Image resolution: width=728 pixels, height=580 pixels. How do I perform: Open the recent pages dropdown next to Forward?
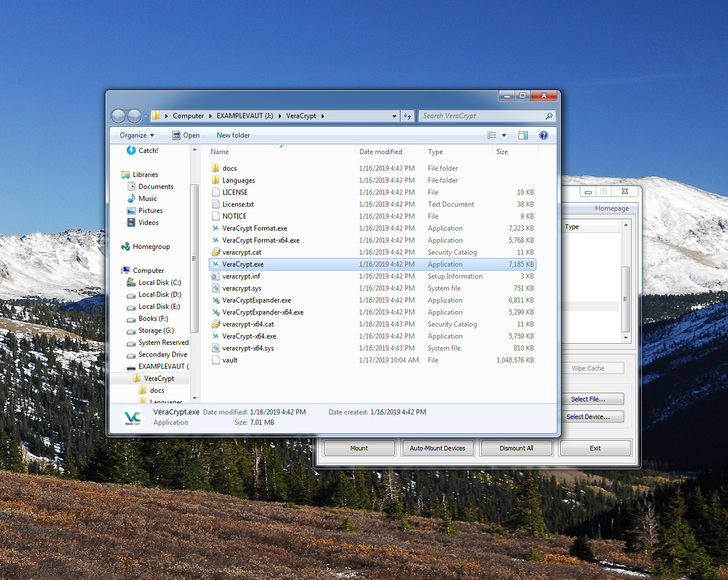[x=145, y=116]
